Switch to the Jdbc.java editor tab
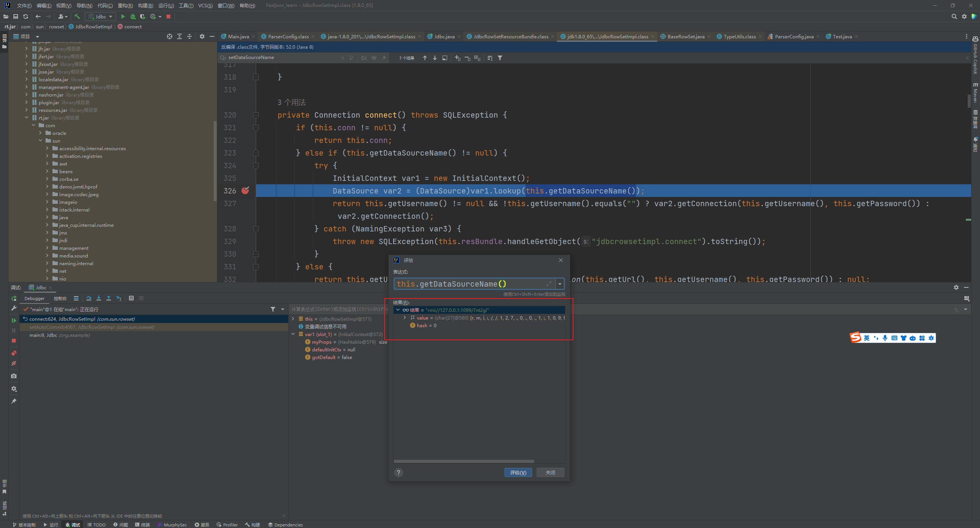Image resolution: width=980 pixels, height=528 pixels. [x=444, y=36]
